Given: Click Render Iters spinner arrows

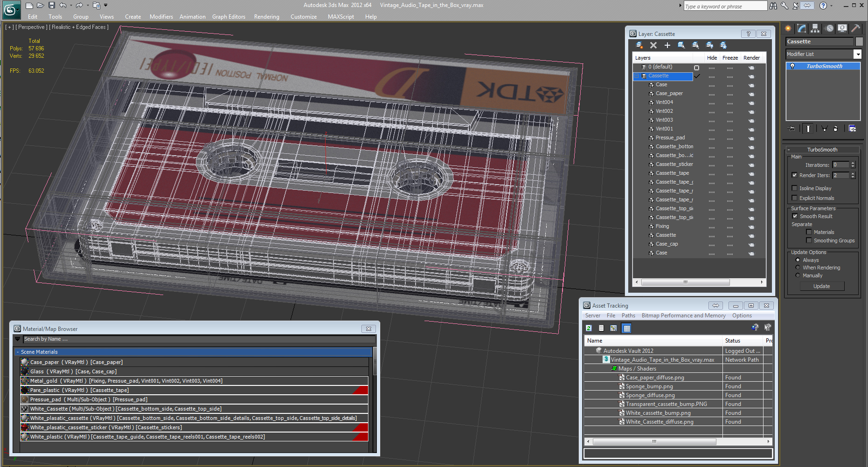Looking at the screenshot, I should click(853, 175).
